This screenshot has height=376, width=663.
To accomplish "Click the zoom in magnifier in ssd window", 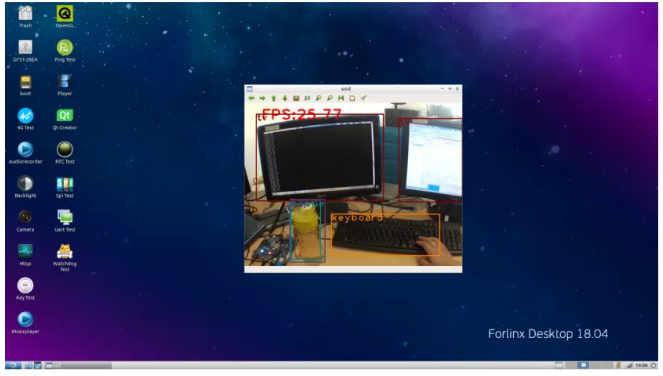I will (318, 98).
